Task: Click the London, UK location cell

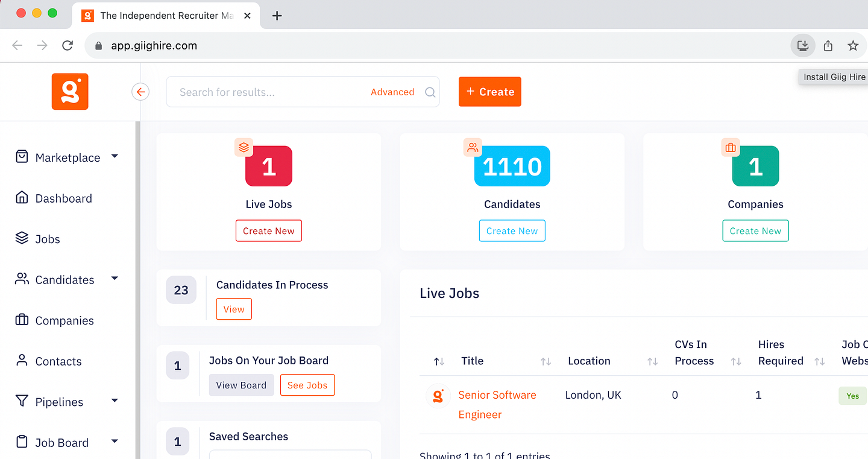Action: (x=593, y=395)
